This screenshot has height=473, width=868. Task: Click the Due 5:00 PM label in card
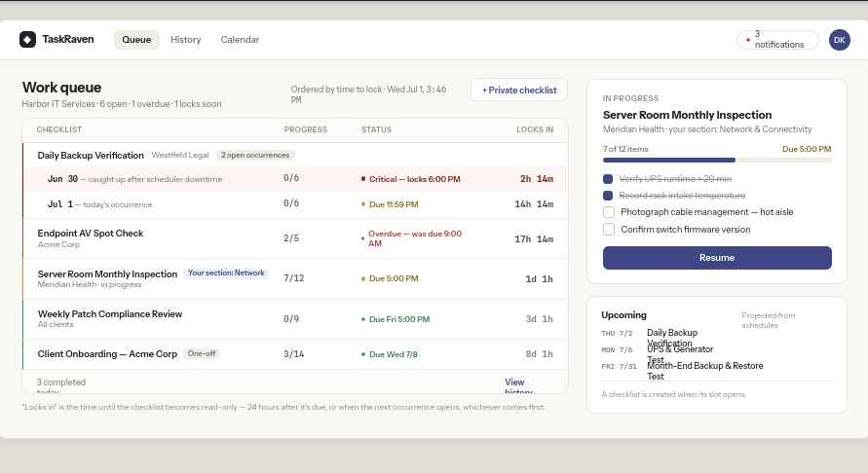(x=807, y=149)
